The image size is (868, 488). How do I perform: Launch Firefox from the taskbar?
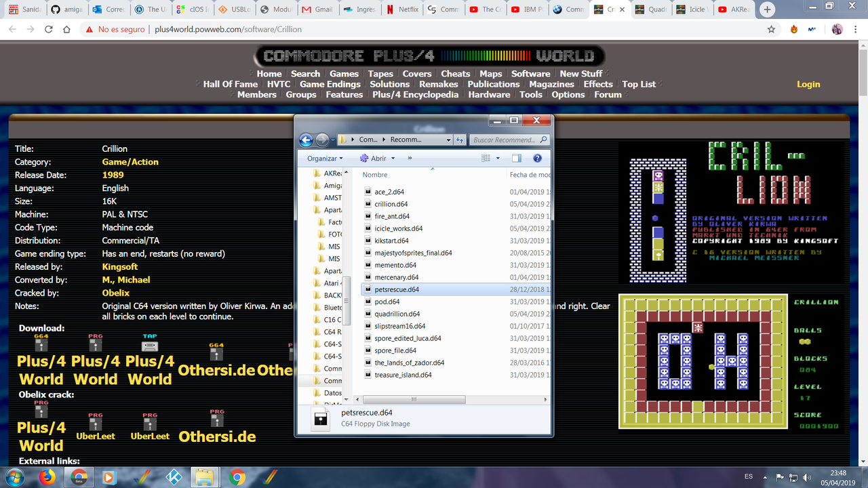47,476
